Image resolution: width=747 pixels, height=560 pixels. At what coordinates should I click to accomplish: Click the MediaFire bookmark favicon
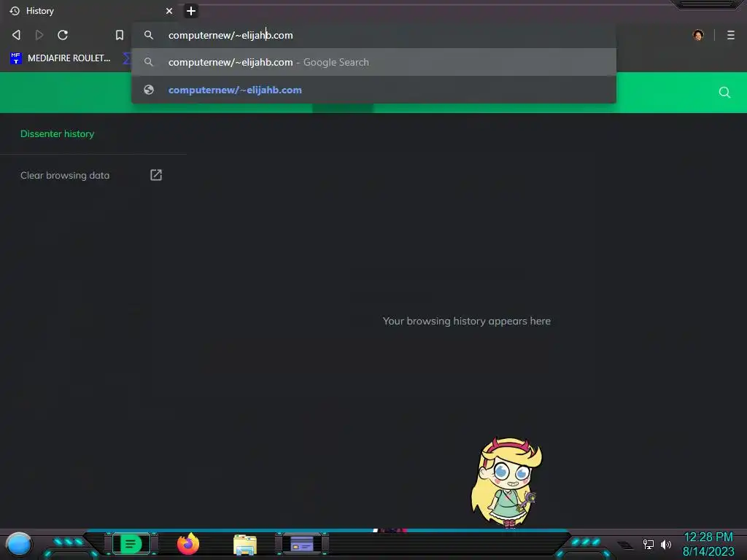coord(16,58)
